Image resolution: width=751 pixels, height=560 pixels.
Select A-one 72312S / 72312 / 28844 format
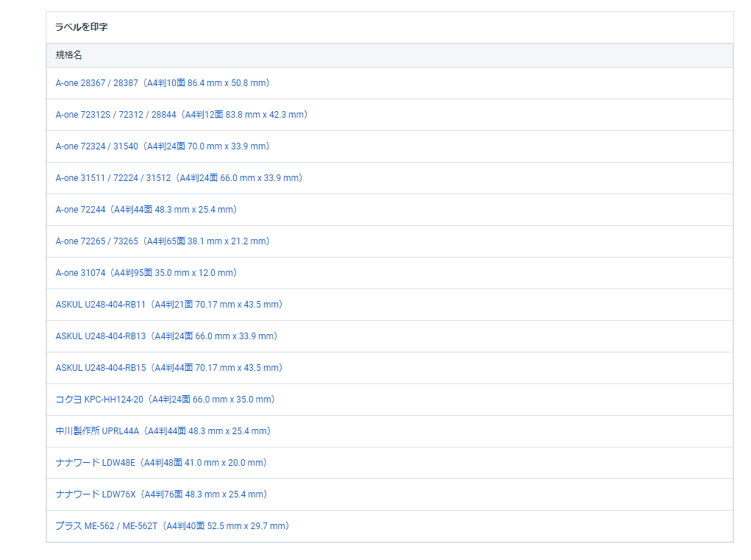tap(182, 115)
